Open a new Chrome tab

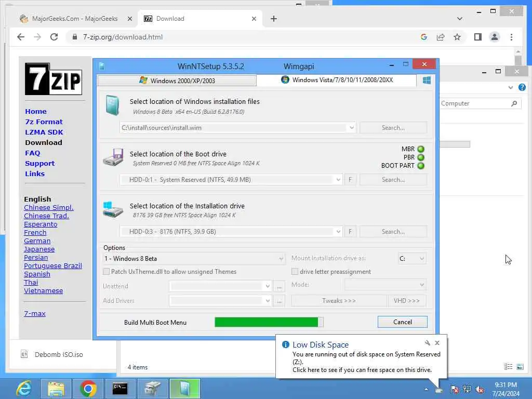tap(274, 19)
